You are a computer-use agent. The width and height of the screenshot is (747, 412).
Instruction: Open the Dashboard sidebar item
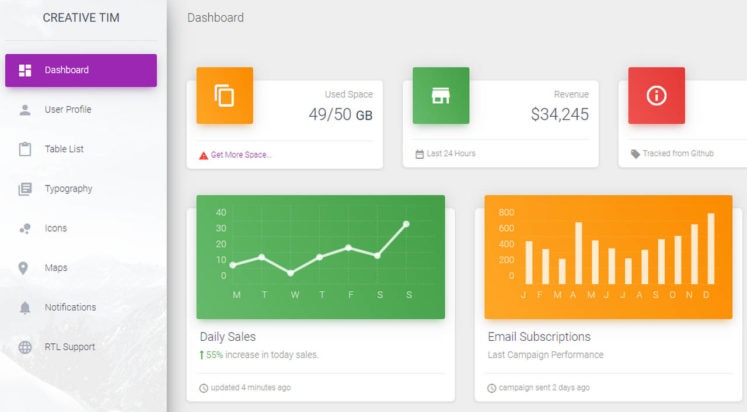[81, 70]
